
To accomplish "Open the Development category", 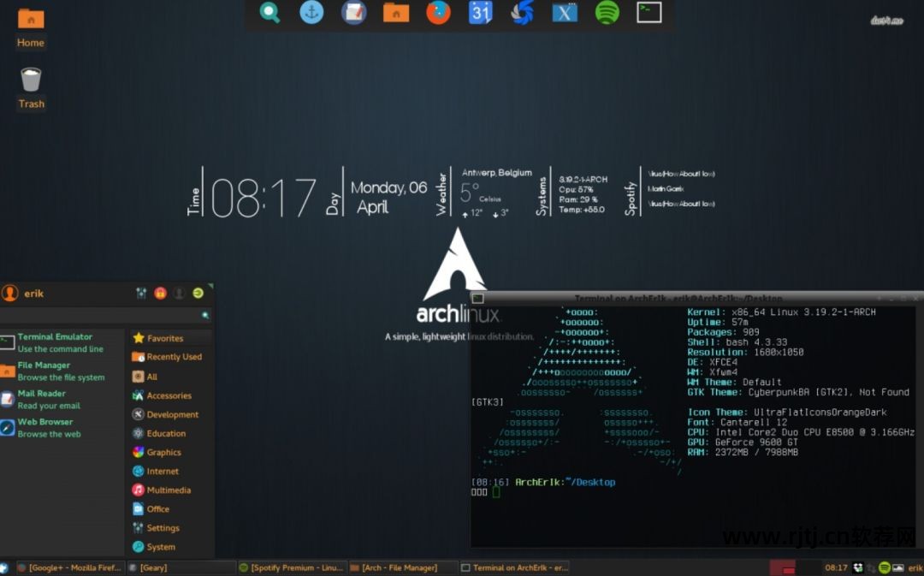I will tap(171, 414).
